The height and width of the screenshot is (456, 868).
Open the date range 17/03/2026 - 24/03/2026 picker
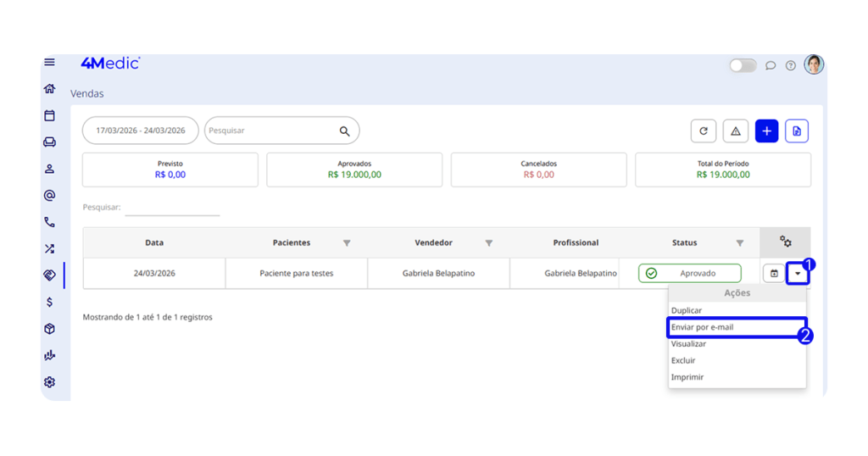(141, 131)
